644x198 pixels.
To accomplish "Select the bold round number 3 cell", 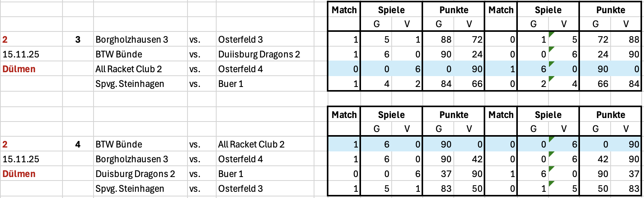I will tap(78, 40).
